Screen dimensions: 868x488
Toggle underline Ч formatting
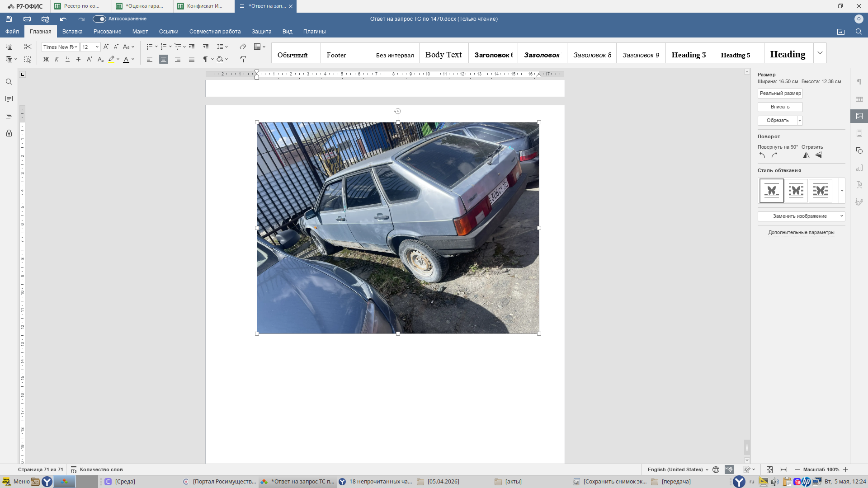67,59
